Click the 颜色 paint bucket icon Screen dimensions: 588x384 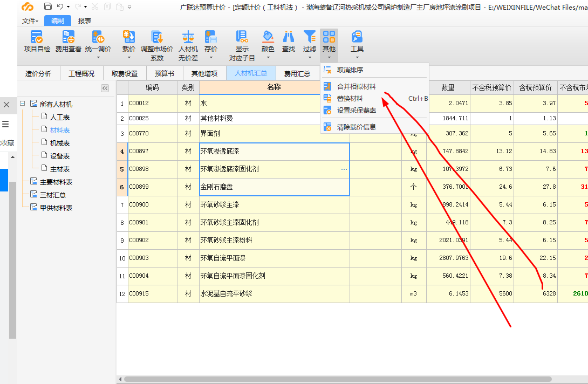[x=268, y=37]
